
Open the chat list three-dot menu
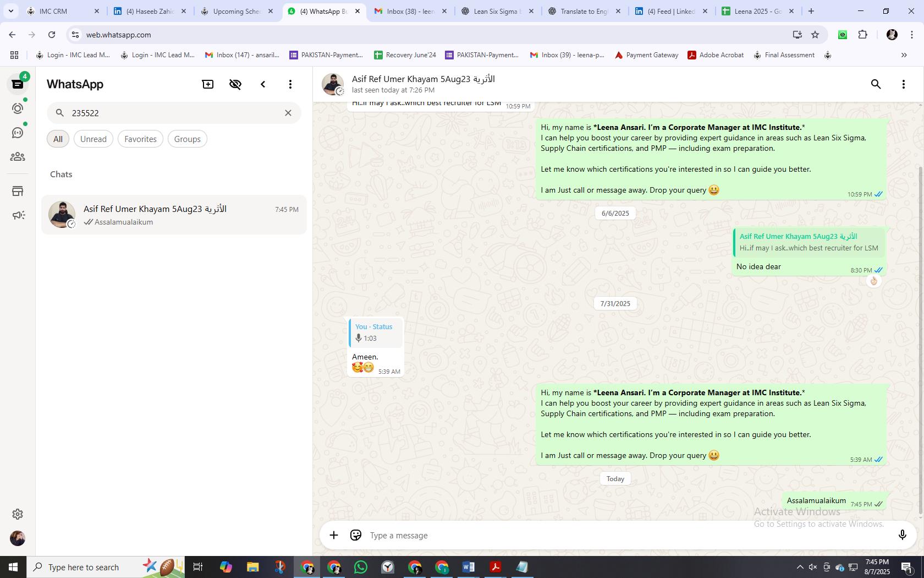click(290, 84)
